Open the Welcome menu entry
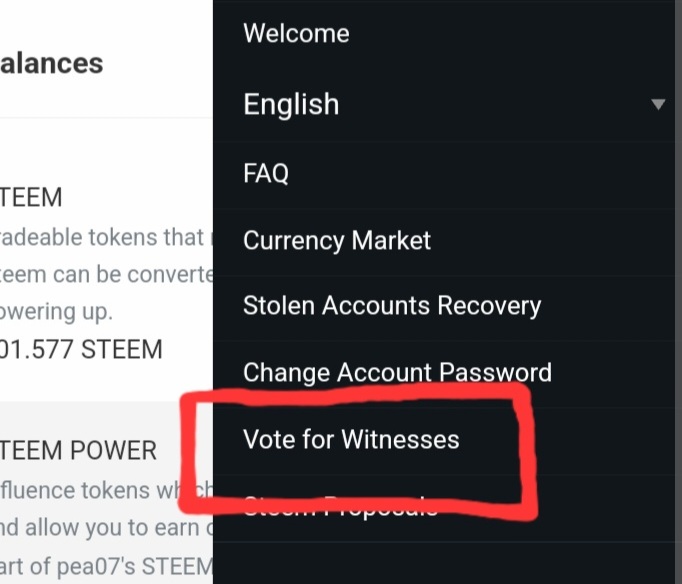Image resolution: width=682 pixels, height=584 pixels. coord(296,33)
